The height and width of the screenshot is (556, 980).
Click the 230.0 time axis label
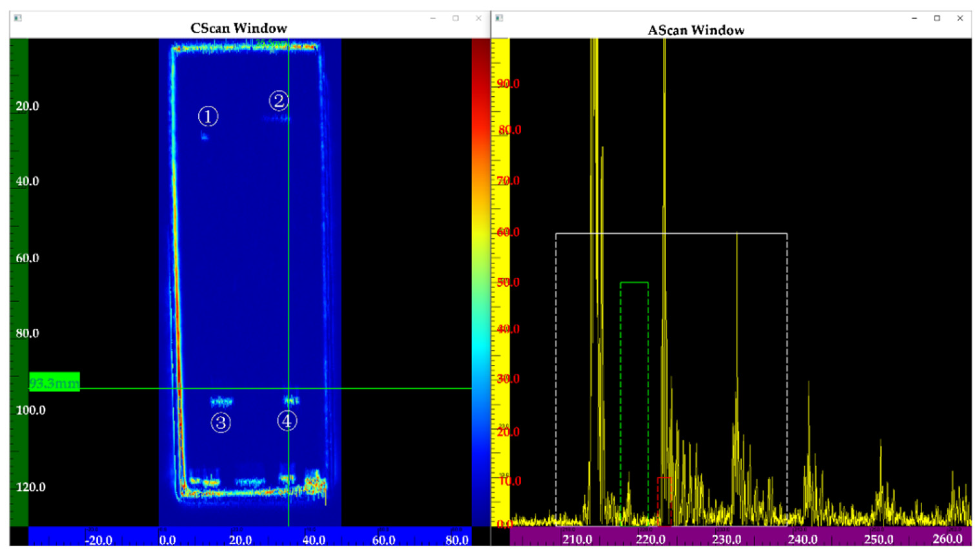click(x=727, y=540)
